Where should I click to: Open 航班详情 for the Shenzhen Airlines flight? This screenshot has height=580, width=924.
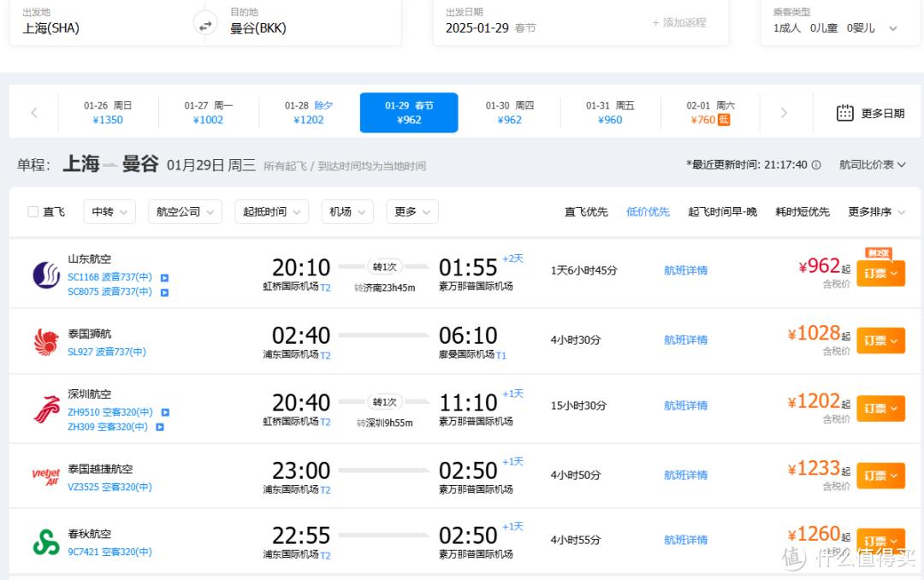[x=685, y=405]
